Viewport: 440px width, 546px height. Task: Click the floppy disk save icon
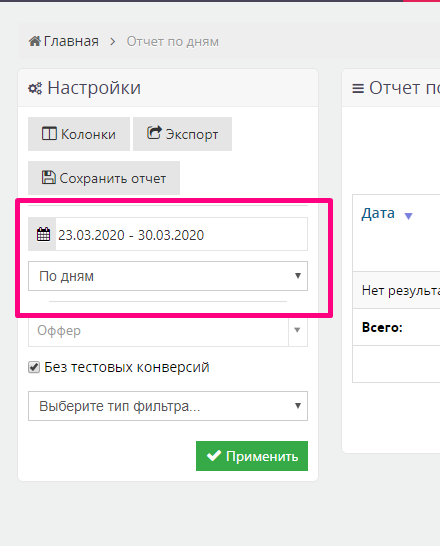(x=48, y=177)
